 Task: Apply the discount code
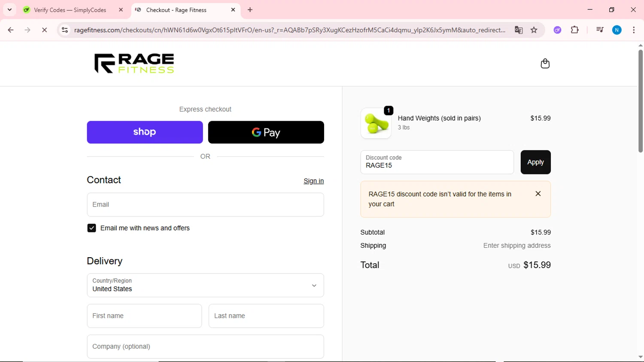(x=535, y=162)
